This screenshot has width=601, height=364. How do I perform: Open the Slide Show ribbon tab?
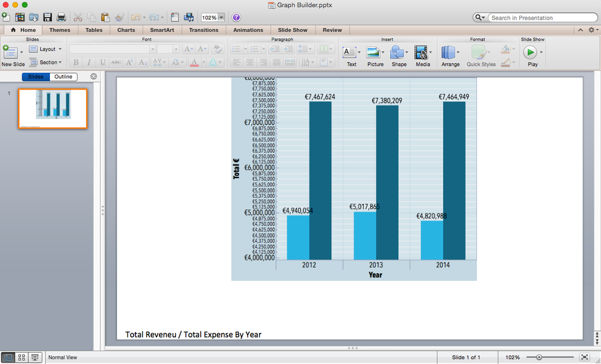293,30
